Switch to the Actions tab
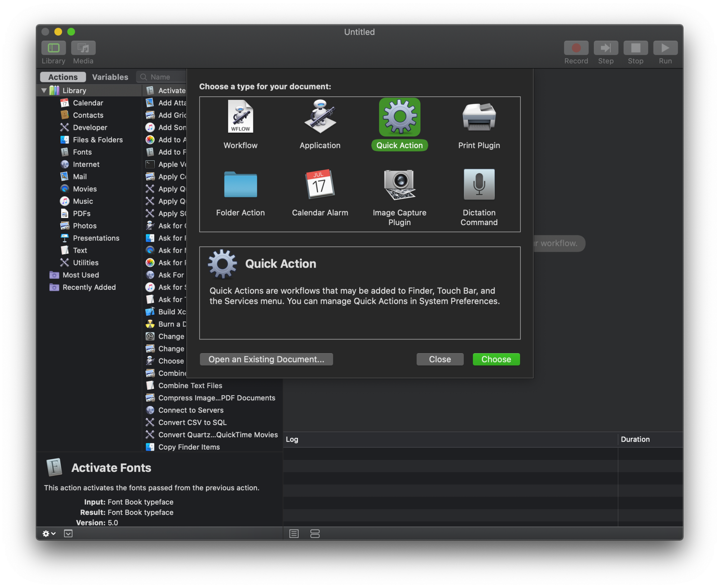The height and width of the screenshot is (588, 719). point(63,77)
